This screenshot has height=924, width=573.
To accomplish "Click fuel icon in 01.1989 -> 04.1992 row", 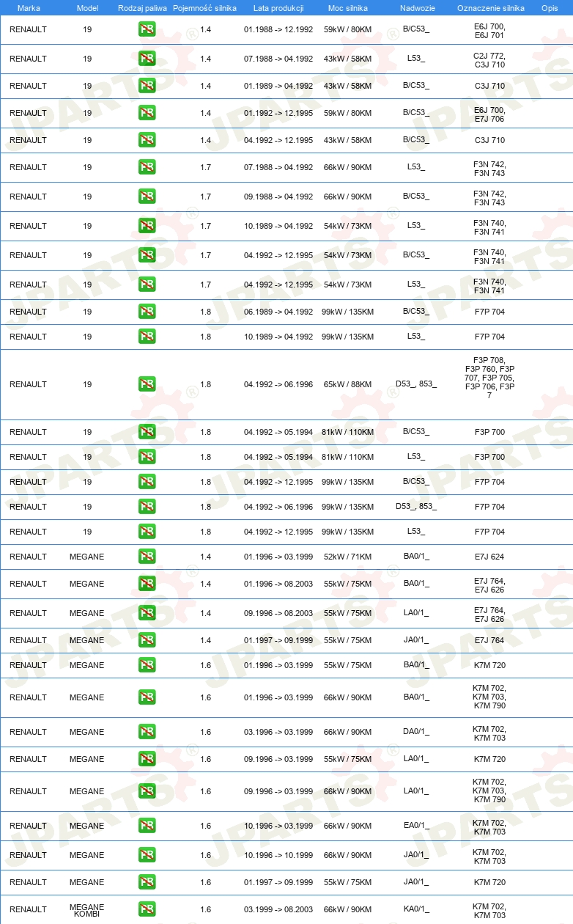I will click(x=147, y=86).
